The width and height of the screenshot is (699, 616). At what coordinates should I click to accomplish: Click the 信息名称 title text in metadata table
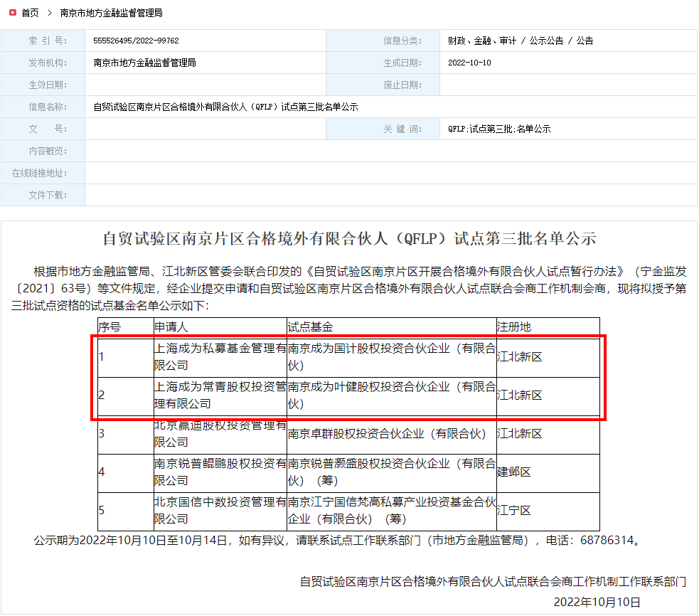point(225,107)
